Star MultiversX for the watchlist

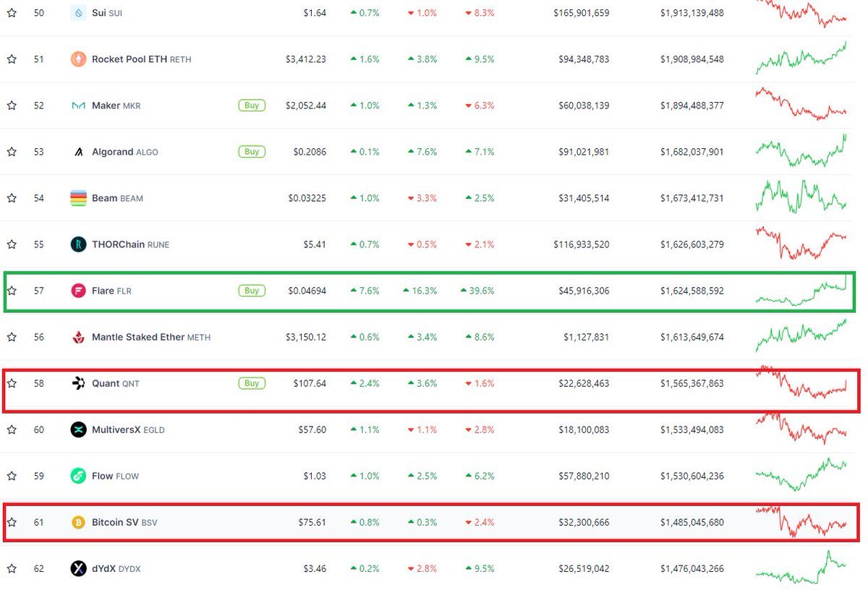[12, 429]
